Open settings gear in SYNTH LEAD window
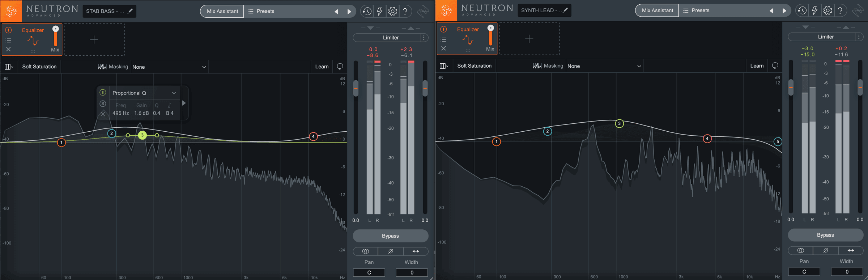 [x=827, y=10]
